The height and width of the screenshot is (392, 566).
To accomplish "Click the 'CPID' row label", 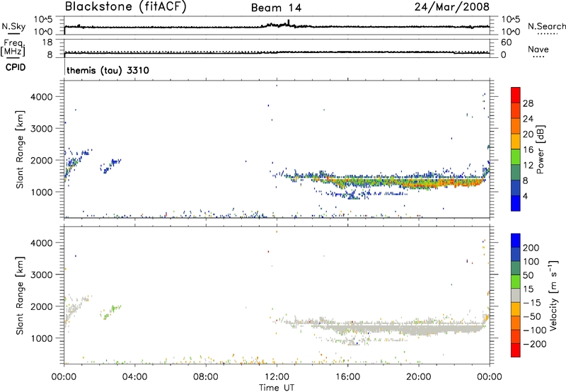I will 16,67.
